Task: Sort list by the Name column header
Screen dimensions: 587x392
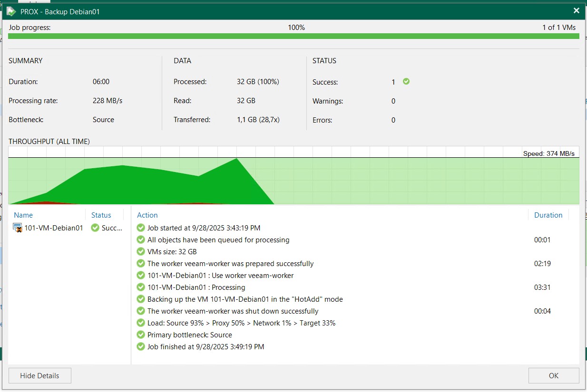Action: (x=23, y=215)
